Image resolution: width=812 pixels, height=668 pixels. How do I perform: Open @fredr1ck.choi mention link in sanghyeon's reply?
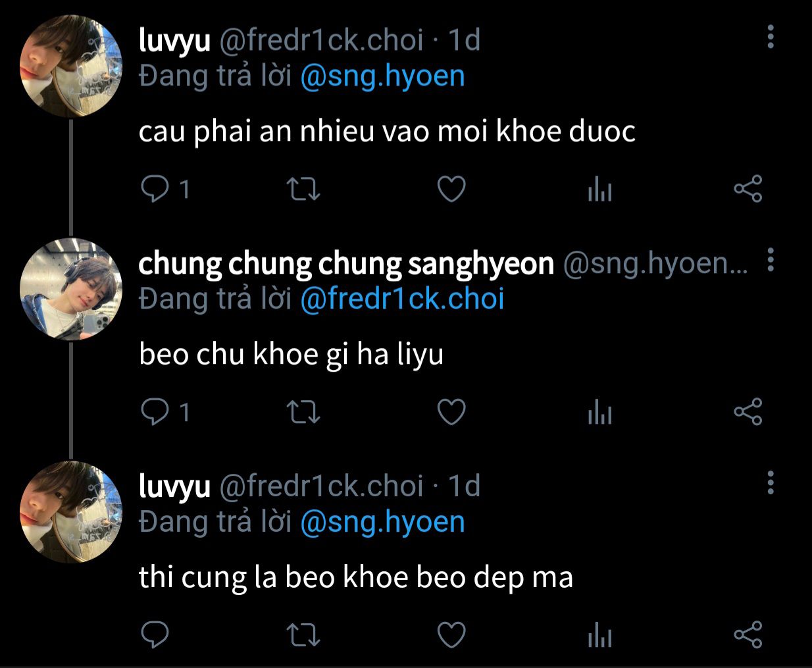pyautogui.click(x=402, y=299)
